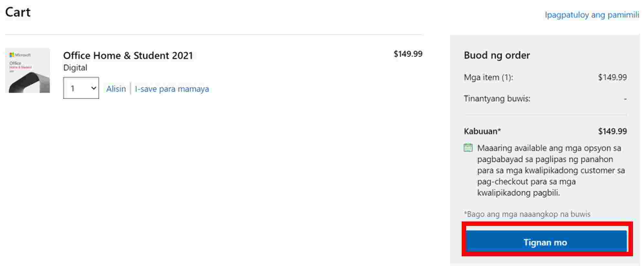Click the Digital label under the product title
The image size is (644, 266).
[75, 68]
